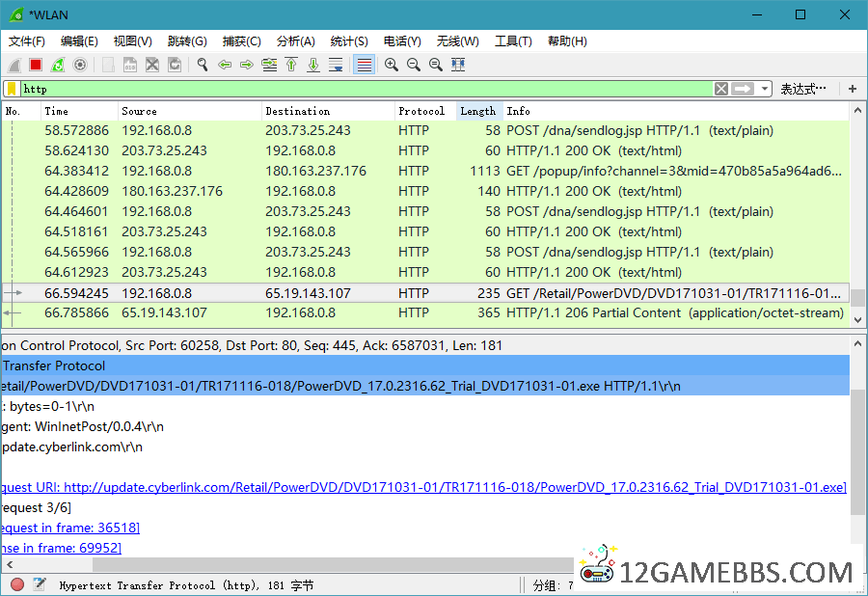Viewport: 868px width, 596px height.
Task: Select the highlighted Hypertext Transfer Protocol tree line
Action: click(425, 366)
